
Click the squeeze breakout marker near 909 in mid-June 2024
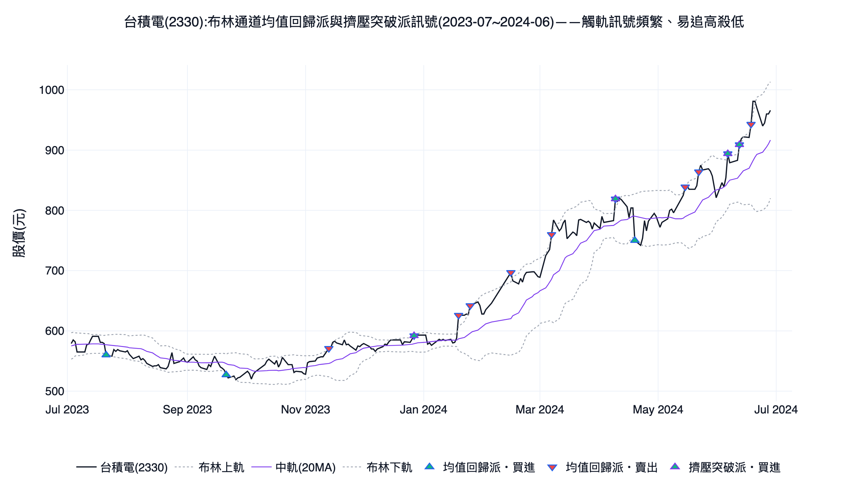tap(739, 144)
